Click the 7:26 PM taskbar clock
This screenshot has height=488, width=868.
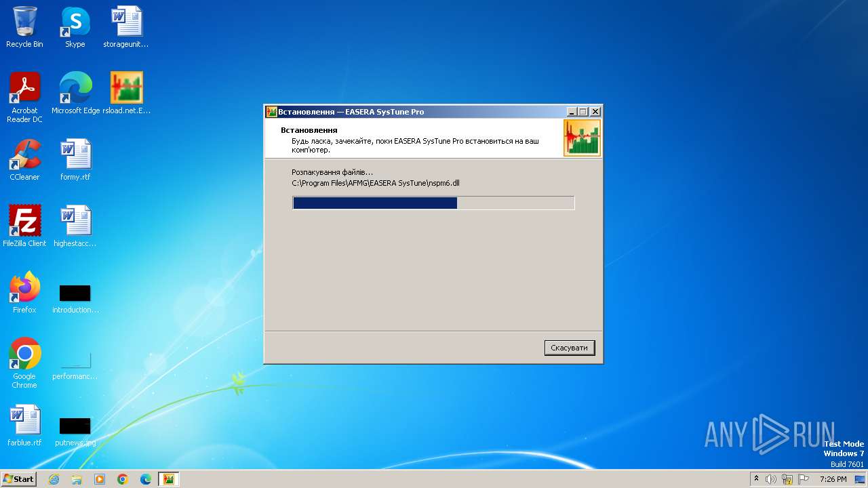pyautogui.click(x=833, y=479)
